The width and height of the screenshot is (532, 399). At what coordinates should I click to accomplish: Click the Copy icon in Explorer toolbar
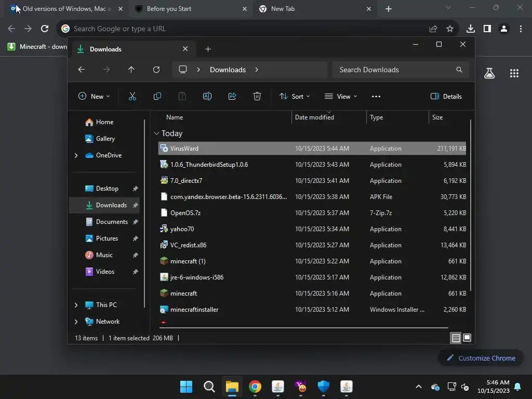[x=157, y=96]
